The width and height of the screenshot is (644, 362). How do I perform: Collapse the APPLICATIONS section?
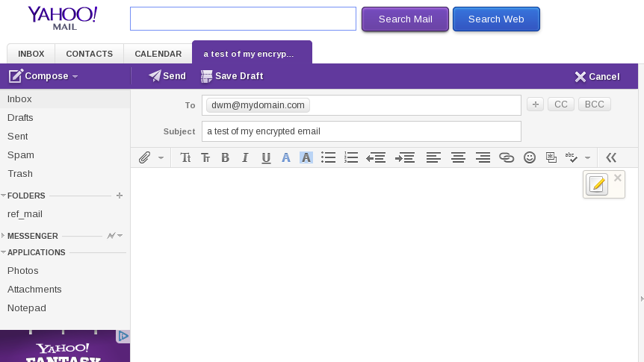click(3, 252)
